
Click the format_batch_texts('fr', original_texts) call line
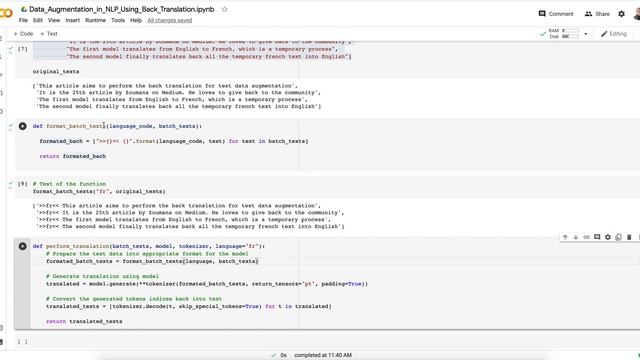click(99, 191)
